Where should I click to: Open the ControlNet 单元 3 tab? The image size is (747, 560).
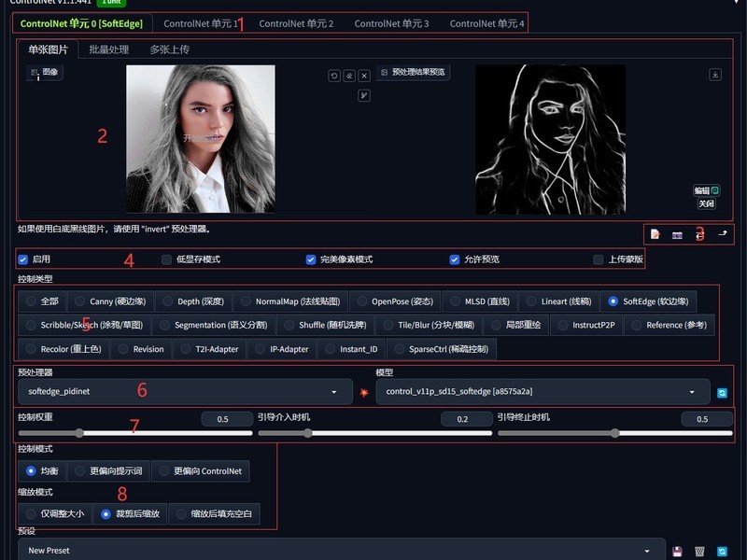coord(391,23)
